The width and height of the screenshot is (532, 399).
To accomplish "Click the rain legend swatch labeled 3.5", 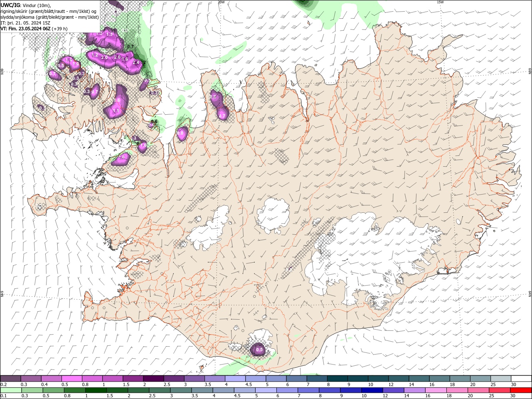I will point(202,390).
